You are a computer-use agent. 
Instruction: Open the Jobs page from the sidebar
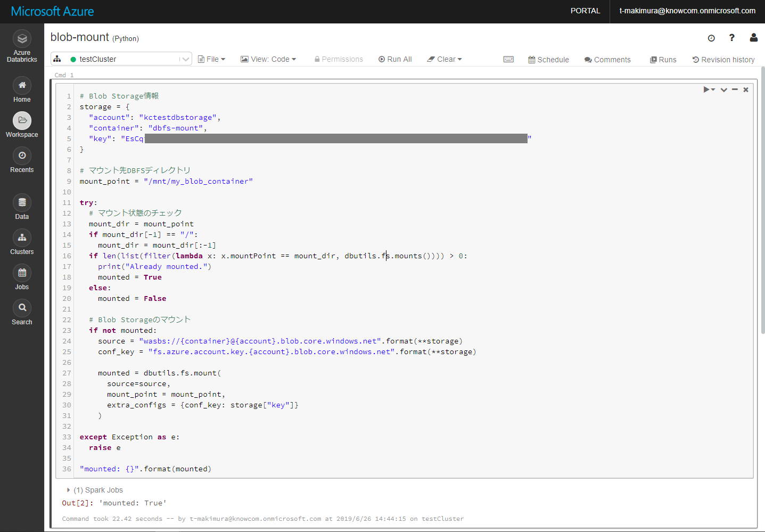coord(22,277)
